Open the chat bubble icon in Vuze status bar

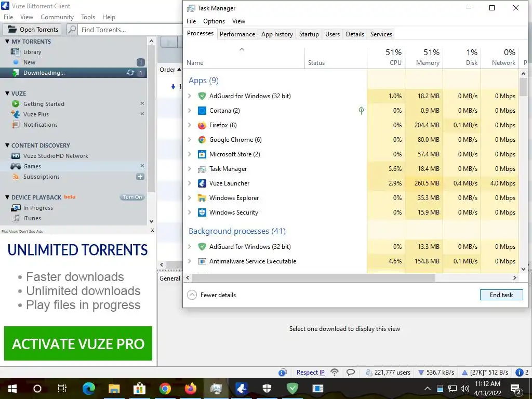pos(351,373)
